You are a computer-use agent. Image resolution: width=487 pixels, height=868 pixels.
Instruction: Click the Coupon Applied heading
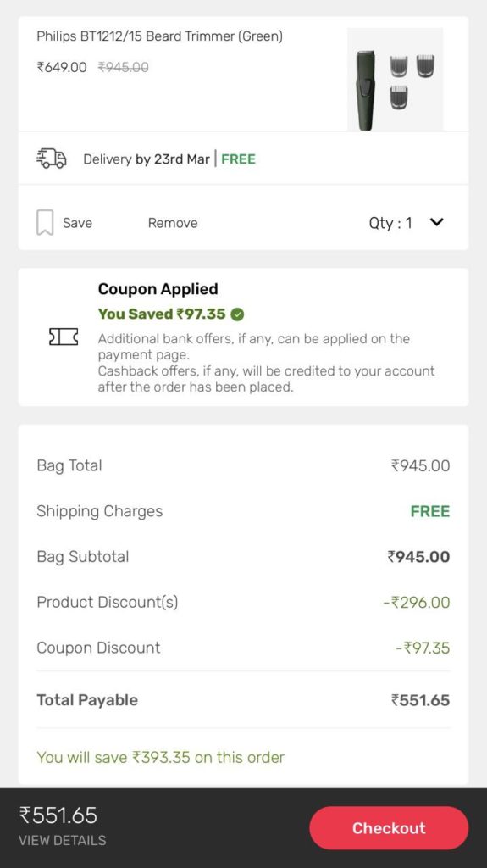click(x=158, y=289)
